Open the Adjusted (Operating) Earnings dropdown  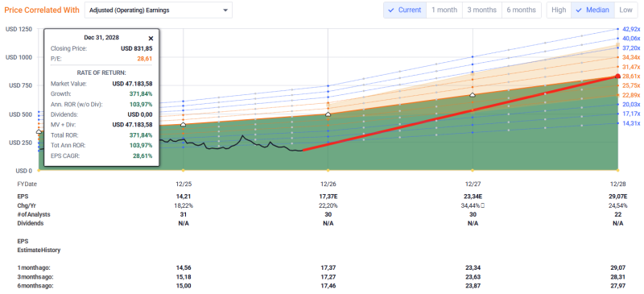pos(159,10)
